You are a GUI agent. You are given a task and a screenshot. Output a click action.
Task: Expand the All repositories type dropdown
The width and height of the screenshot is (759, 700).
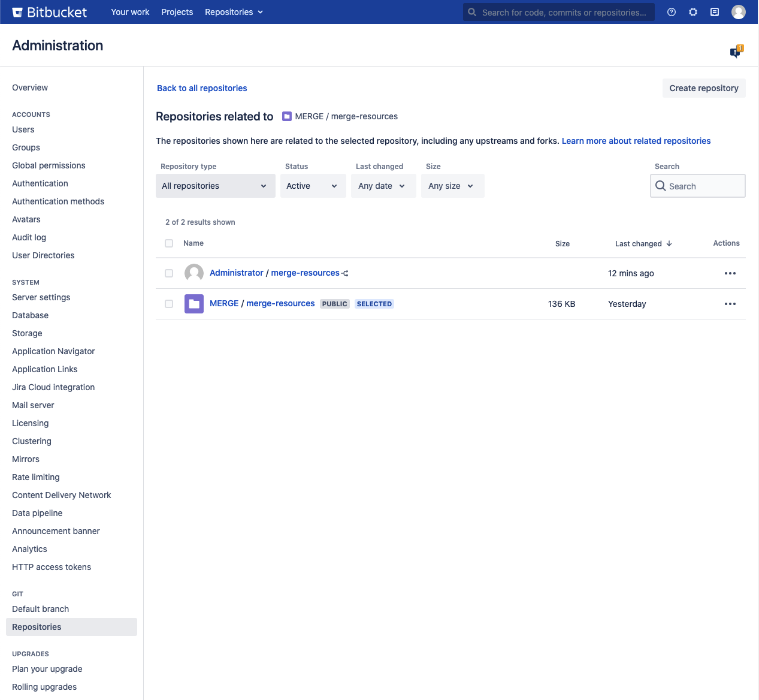click(215, 186)
